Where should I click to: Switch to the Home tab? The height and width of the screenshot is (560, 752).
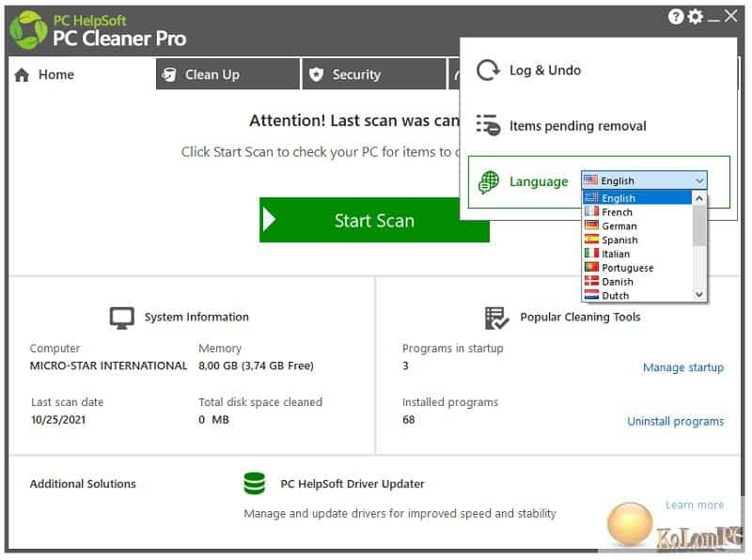tap(82, 75)
